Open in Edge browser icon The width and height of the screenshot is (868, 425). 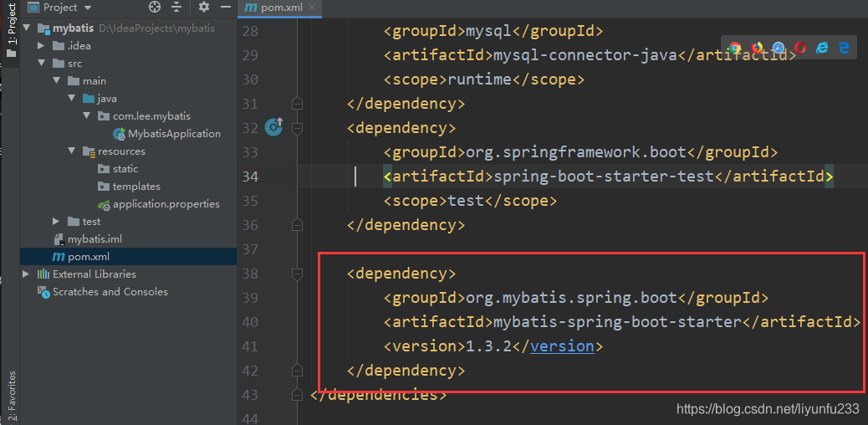(844, 48)
